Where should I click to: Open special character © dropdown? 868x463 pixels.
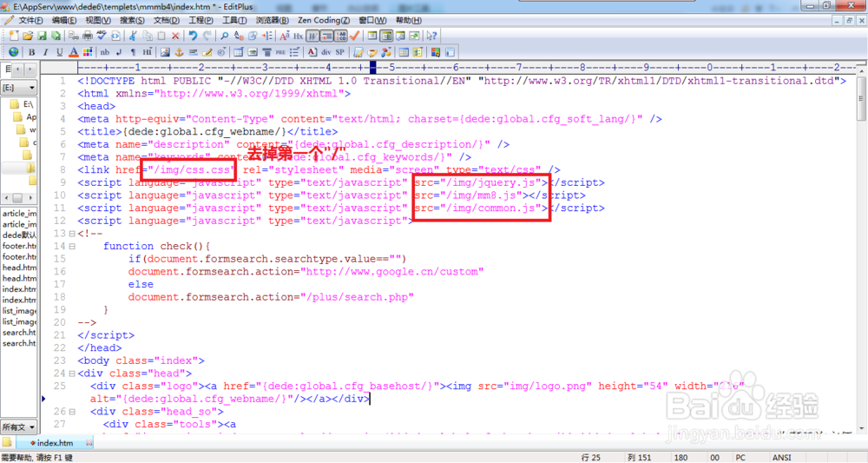(221, 52)
